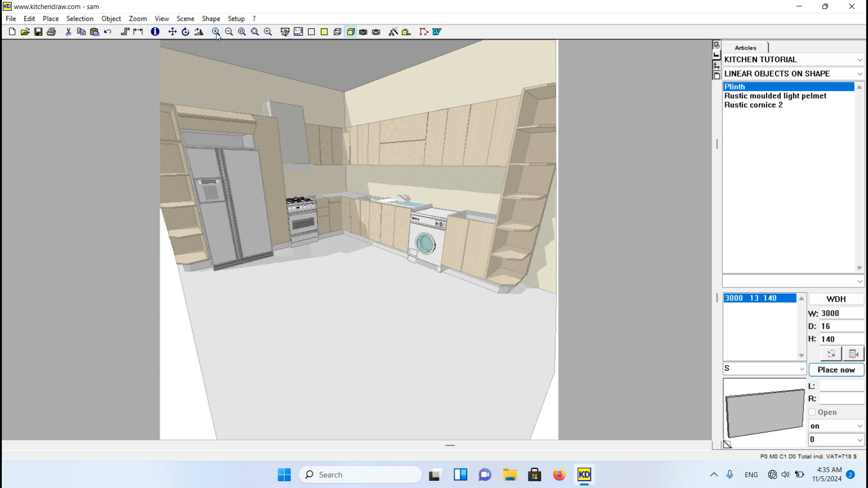
Task: Toggle the wireframe box view mode
Action: pos(337,32)
